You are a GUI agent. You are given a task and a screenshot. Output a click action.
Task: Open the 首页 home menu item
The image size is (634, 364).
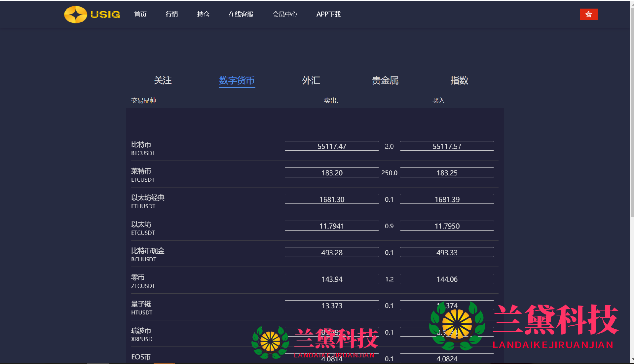click(140, 14)
